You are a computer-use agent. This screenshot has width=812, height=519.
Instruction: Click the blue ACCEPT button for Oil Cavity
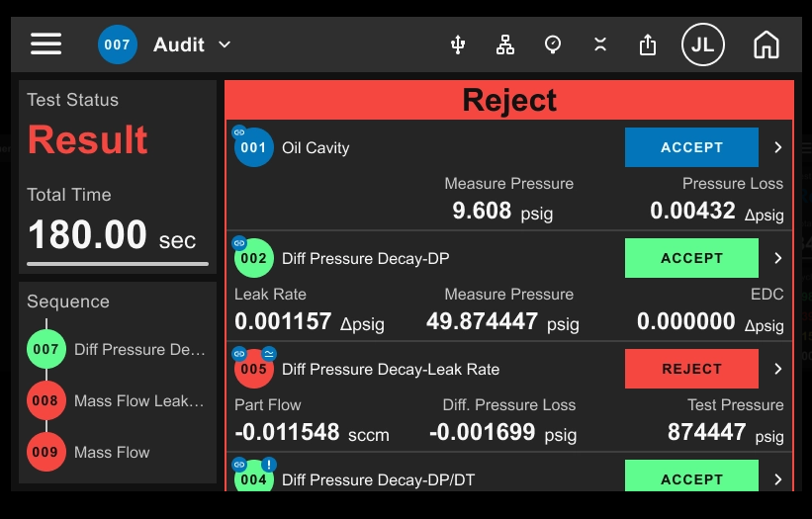(691, 147)
